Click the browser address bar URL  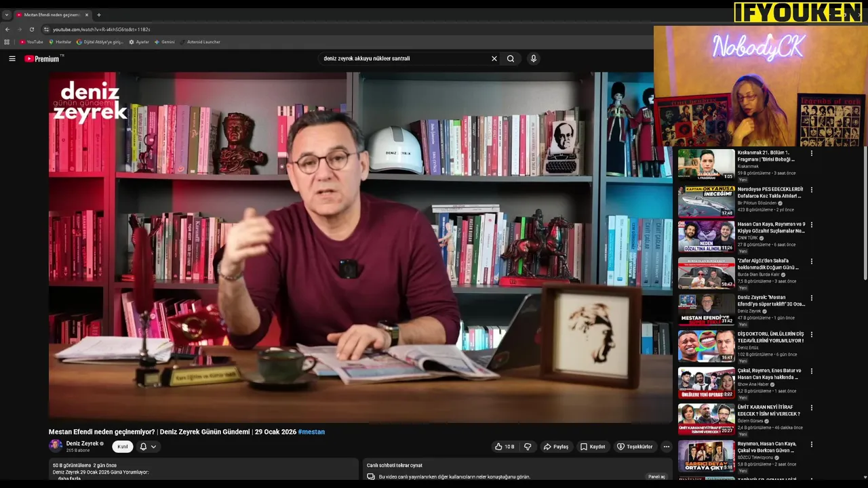click(x=102, y=30)
